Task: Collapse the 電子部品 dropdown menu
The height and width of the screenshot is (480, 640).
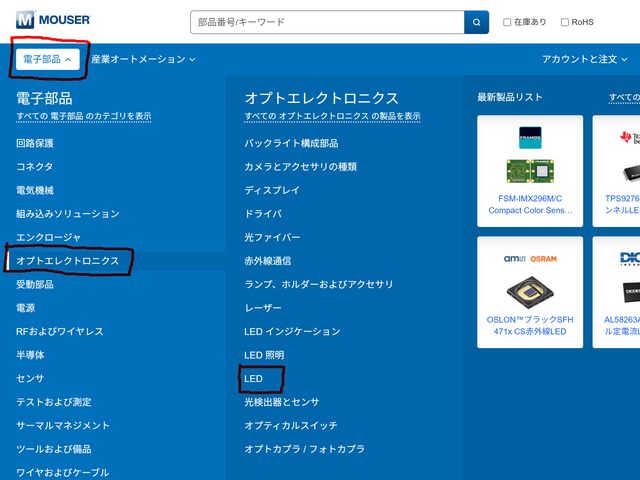Action: coord(48,59)
